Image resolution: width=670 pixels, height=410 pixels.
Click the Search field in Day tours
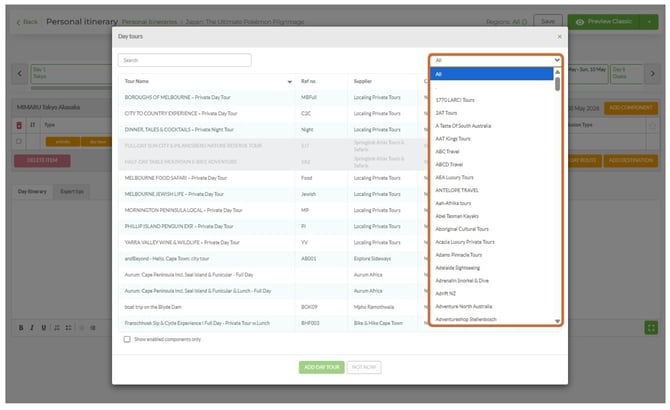[x=185, y=60]
